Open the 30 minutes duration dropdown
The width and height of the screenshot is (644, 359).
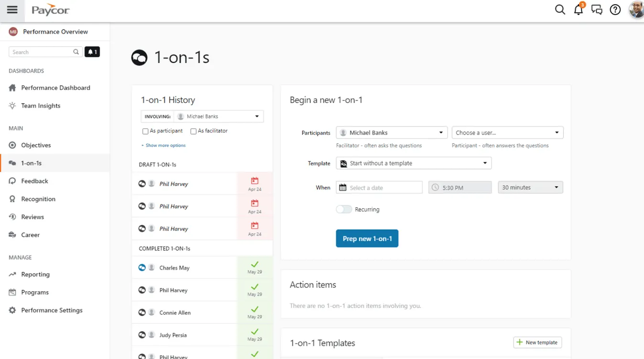click(x=530, y=188)
